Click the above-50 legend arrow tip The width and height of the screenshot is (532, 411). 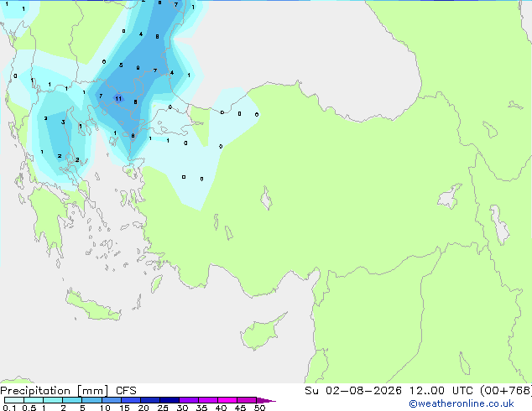tap(266, 400)
